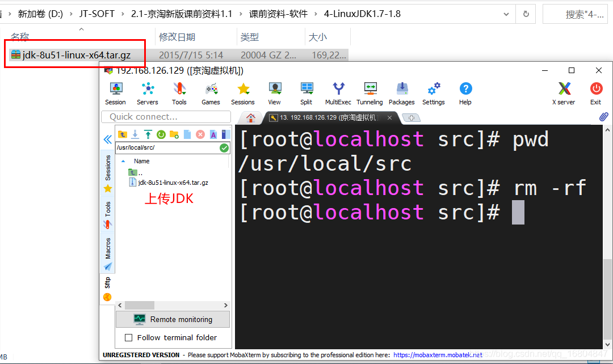Switch to Macros side tab
The width and height of the screenshot is (613, 364).
click(107, 254)
